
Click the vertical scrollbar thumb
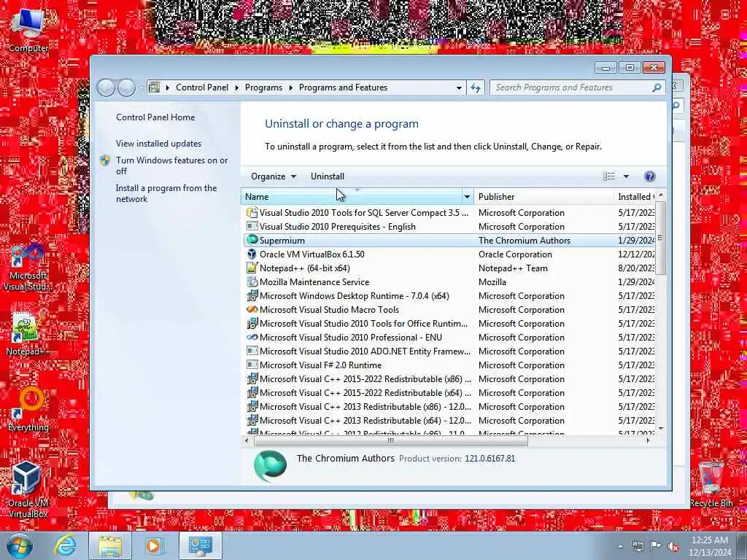click(660, 238)
